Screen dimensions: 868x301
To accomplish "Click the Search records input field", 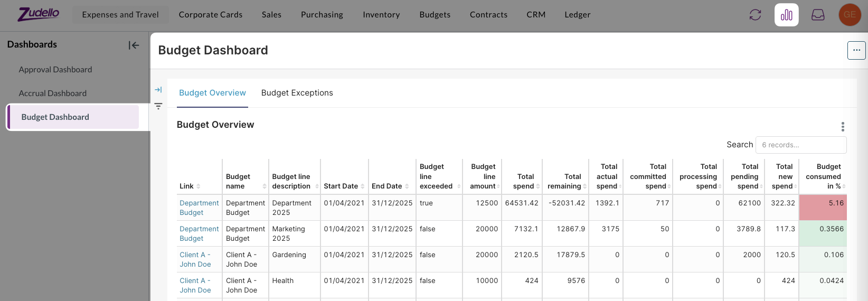I will click(x=800, y=145).
